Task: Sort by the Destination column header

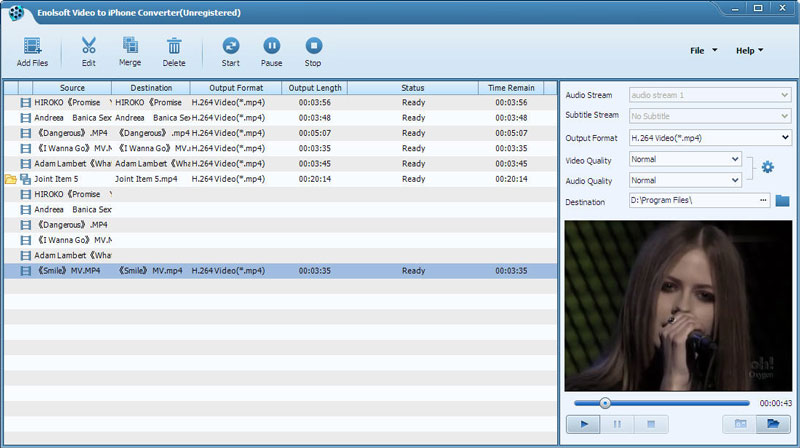Action: 151,88
